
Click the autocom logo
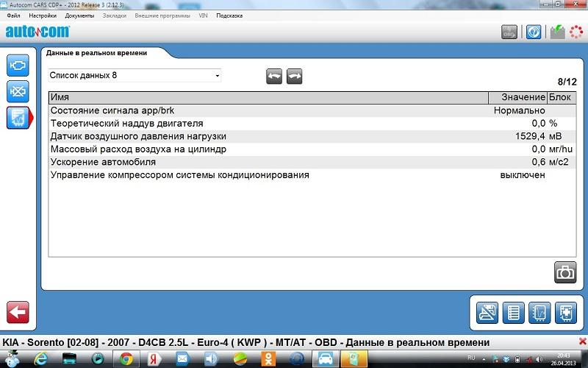click(x=37, y=32)
